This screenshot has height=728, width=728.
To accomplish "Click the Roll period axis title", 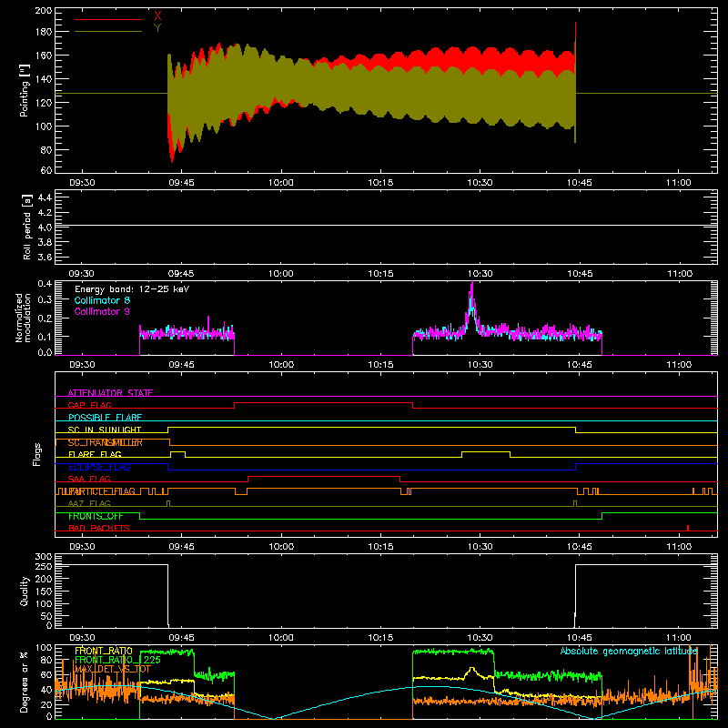I will (27, 227).
